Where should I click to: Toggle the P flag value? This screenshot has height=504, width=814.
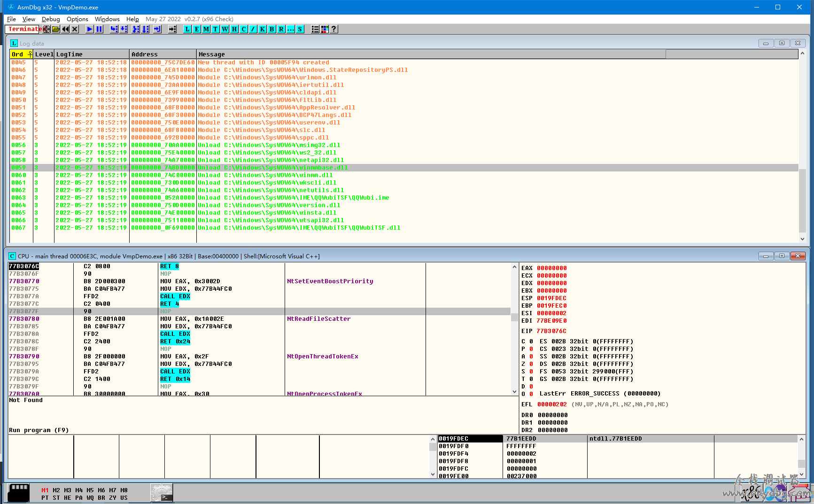531,349
